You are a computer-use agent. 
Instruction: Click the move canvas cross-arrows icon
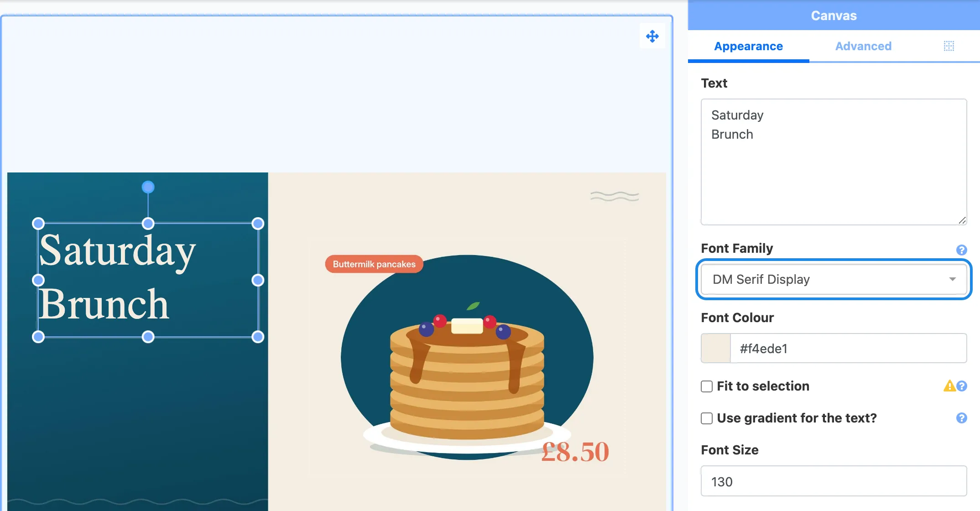[x=652, y=36]
